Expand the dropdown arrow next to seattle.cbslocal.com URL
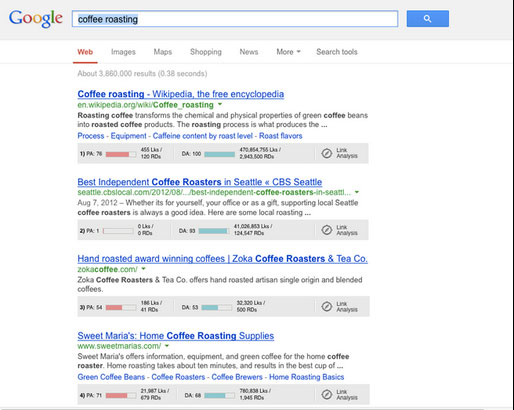The height and width of the screenshot is (410, 514). coord(357,192)
